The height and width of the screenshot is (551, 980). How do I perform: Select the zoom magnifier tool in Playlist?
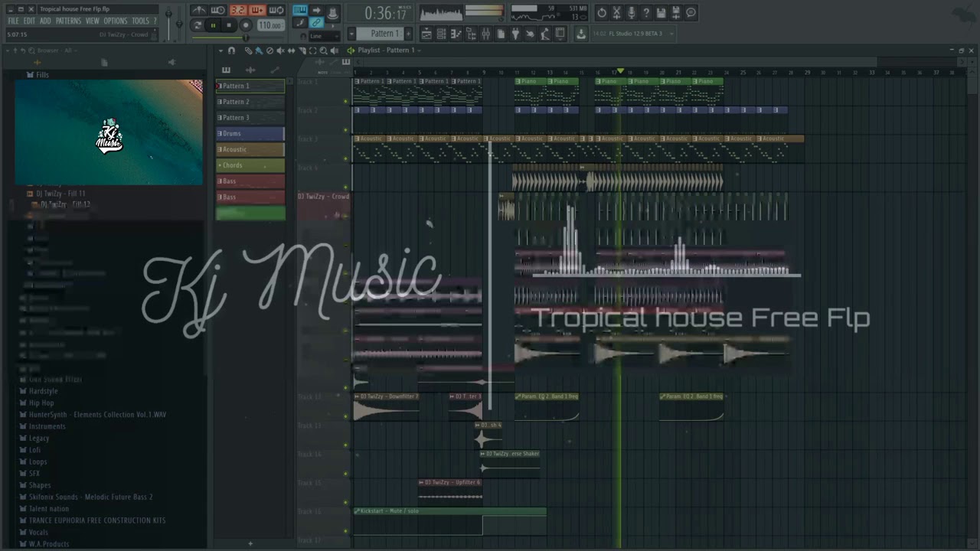coord(323,50)
